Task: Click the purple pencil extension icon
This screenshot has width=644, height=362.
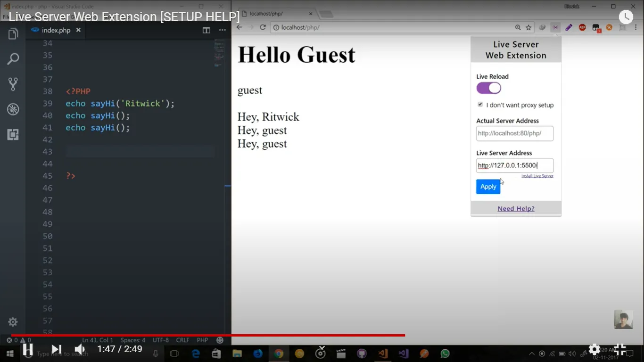Action: click(569, 27)
